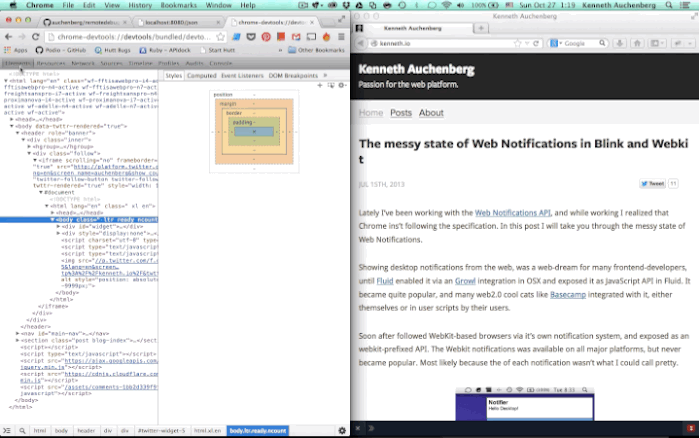The image size is (700, 438).
Task: Go to the Firefox home page
Action: (x=637, y=43)
